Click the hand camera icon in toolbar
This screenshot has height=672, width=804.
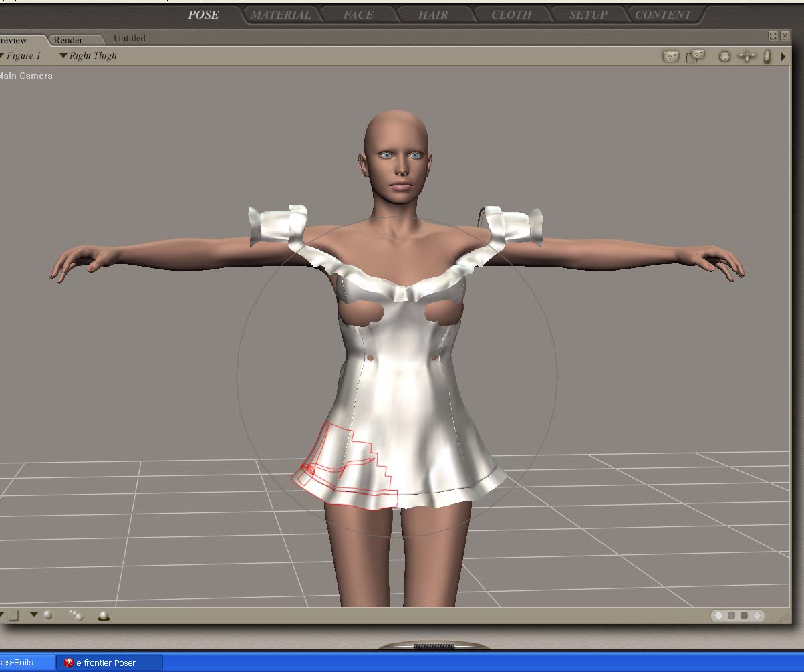click(x=767, y=56)
